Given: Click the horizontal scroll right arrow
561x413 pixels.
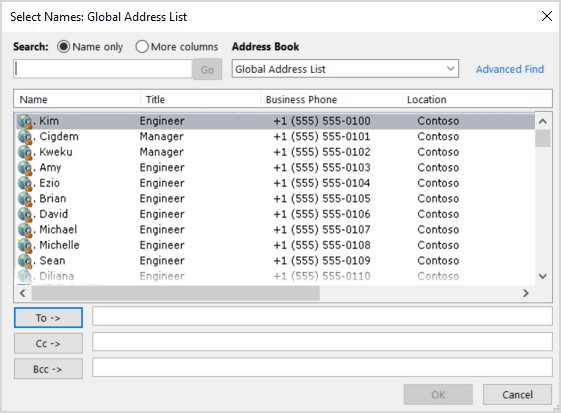Looking at the screenshot, I should tap(525, 293).
